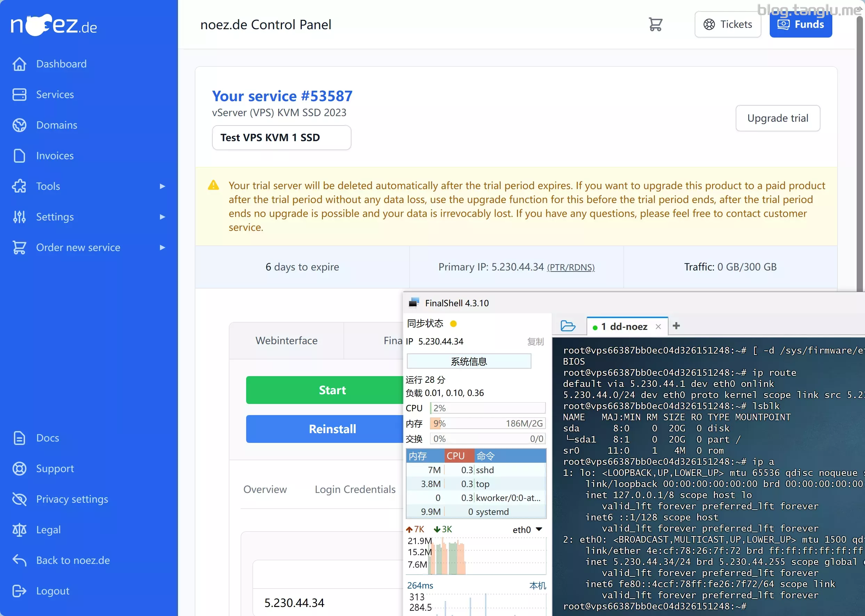Click the Dashboard home icon
Screen dimensions: 865x616
(19, 64)
